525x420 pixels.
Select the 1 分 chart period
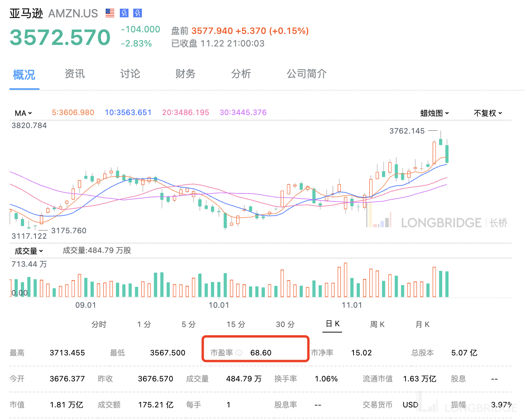click(144, 324)
